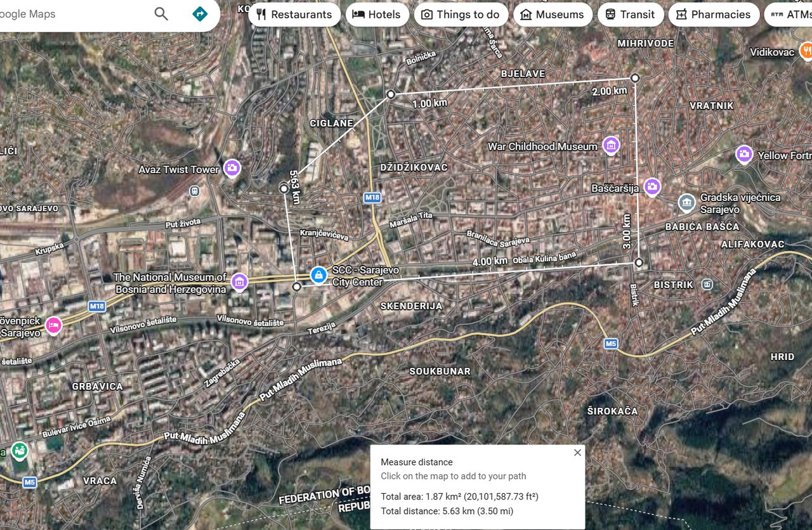
Task: Click the Maršala Tita street label
Action: (411, 220)
